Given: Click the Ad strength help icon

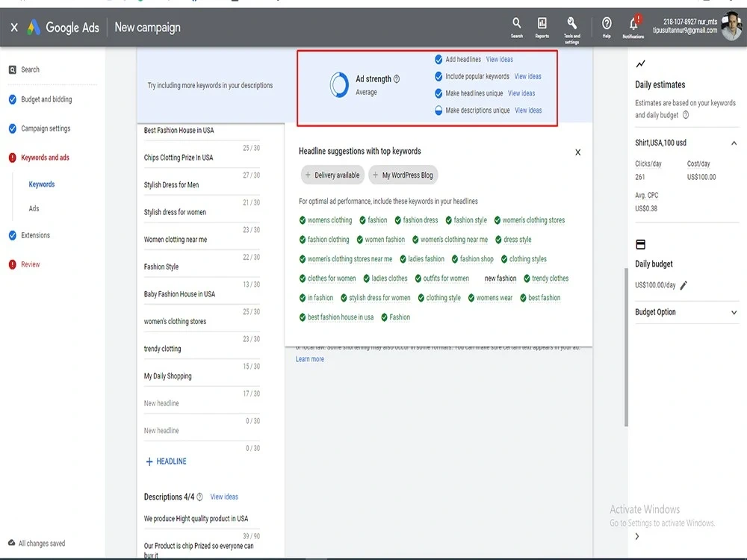Looking at the screenshot, I should point(397,79).
